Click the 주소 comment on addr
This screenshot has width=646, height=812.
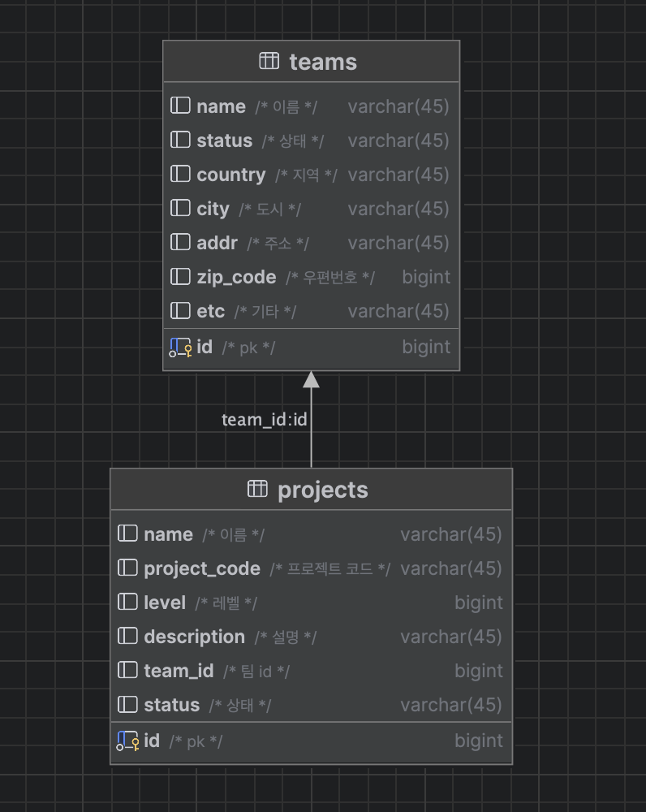278,243
